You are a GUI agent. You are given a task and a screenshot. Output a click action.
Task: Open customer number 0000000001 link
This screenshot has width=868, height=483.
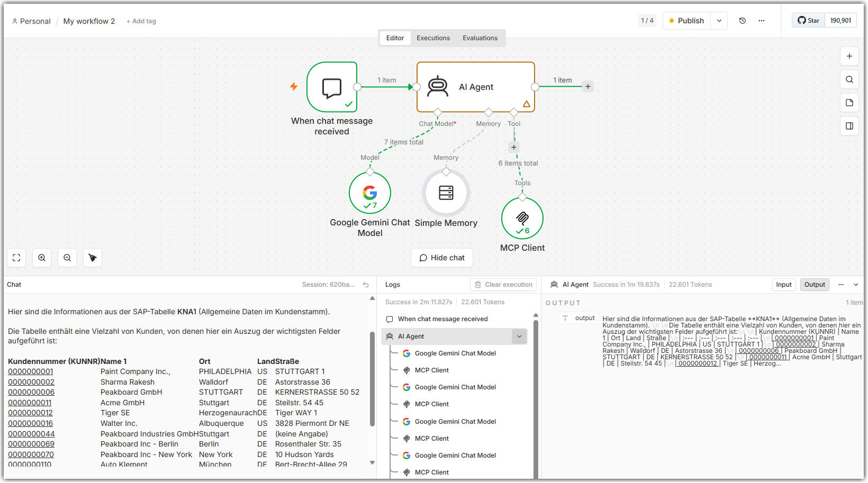click(31, 371)
